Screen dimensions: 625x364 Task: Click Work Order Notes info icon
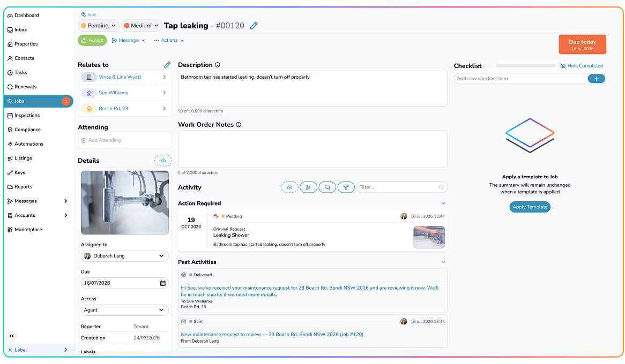[239, 125]
